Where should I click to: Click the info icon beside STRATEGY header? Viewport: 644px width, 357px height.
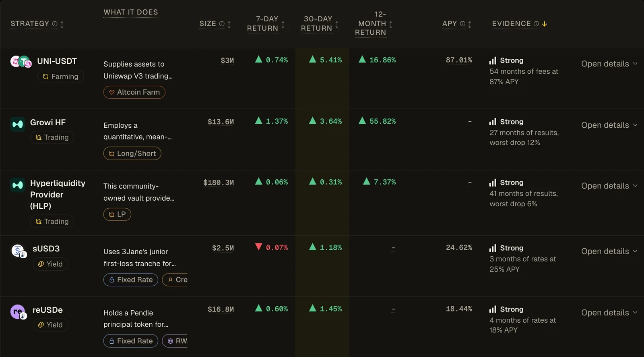55,24
